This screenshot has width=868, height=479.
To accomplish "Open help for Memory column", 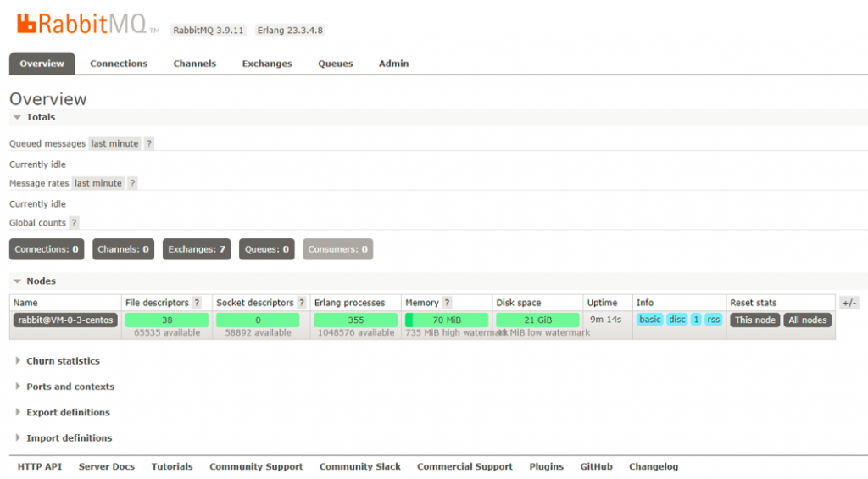I will point(447,303).
